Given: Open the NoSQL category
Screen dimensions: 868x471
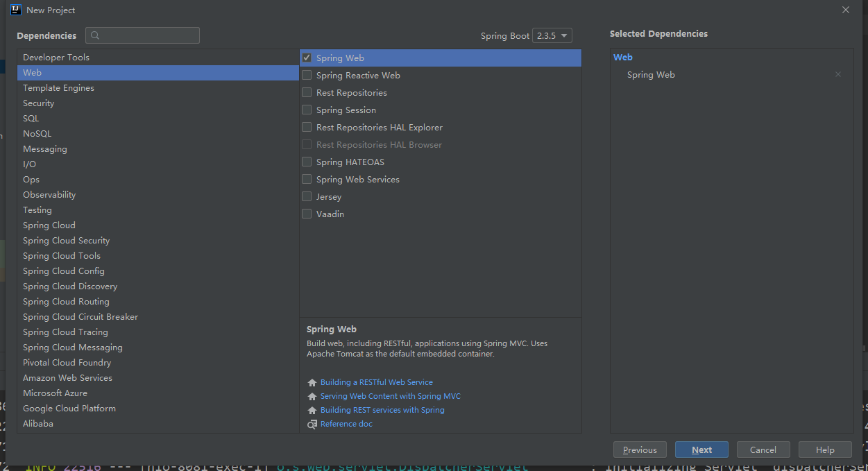Looking at the screenshot, I should 158,134.
